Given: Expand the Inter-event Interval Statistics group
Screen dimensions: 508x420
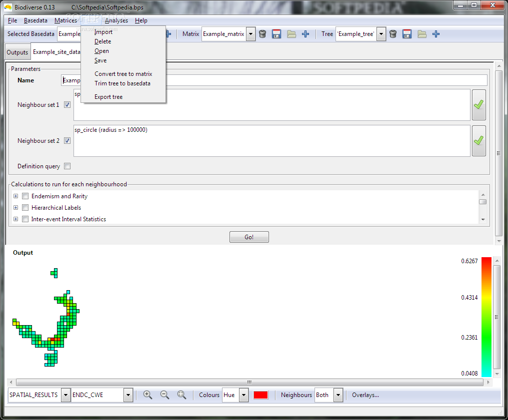Looking at the screenshot, I should coord(15,219).
